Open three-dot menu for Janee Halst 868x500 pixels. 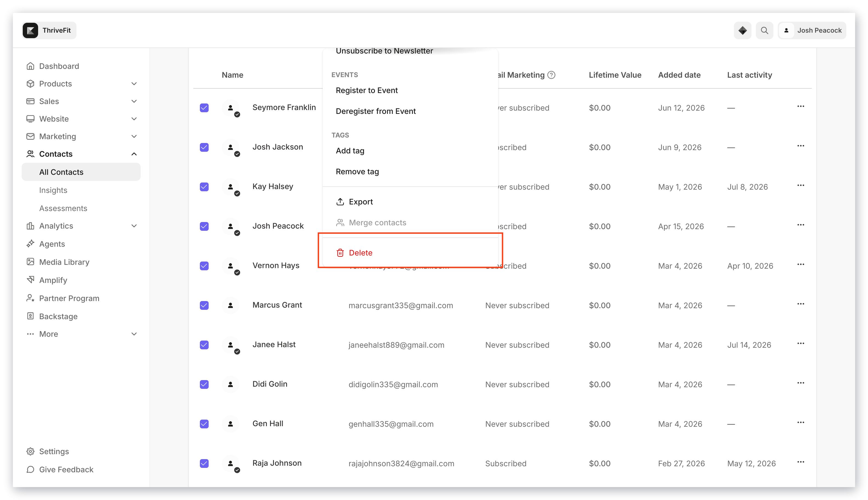tap(800, 343)
